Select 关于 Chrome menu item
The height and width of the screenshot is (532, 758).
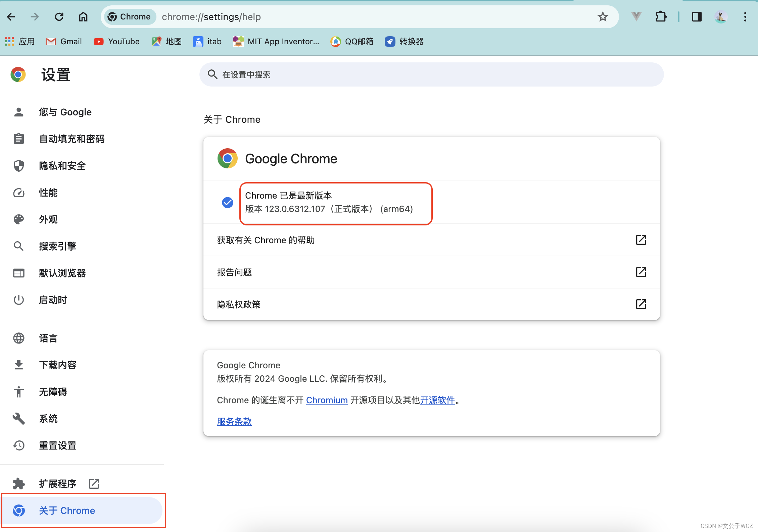[67, 510]
